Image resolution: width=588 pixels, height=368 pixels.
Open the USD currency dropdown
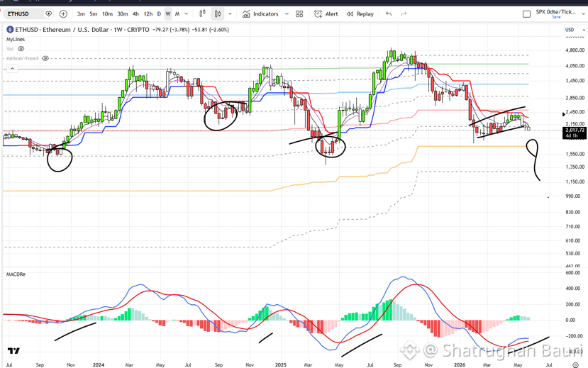(x=575, y=30)
